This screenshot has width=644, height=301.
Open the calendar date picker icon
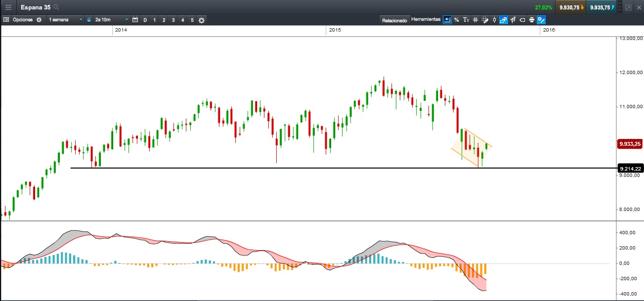point(135,20)
